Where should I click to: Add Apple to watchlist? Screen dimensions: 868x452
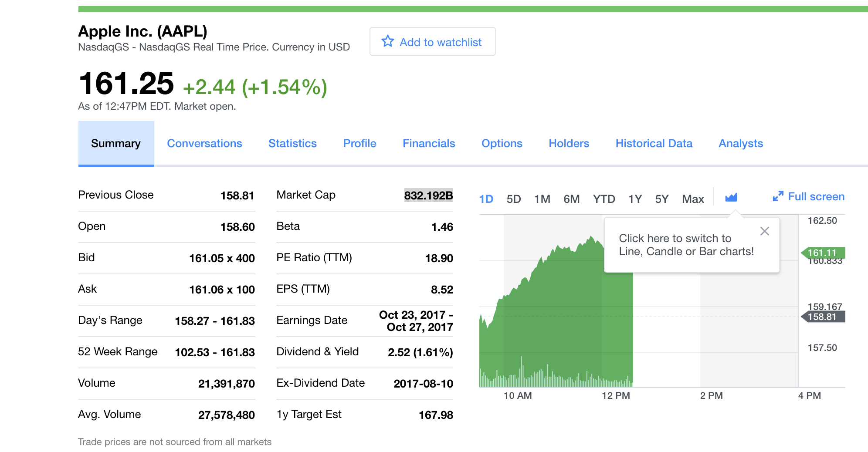[x=432, y=41]
